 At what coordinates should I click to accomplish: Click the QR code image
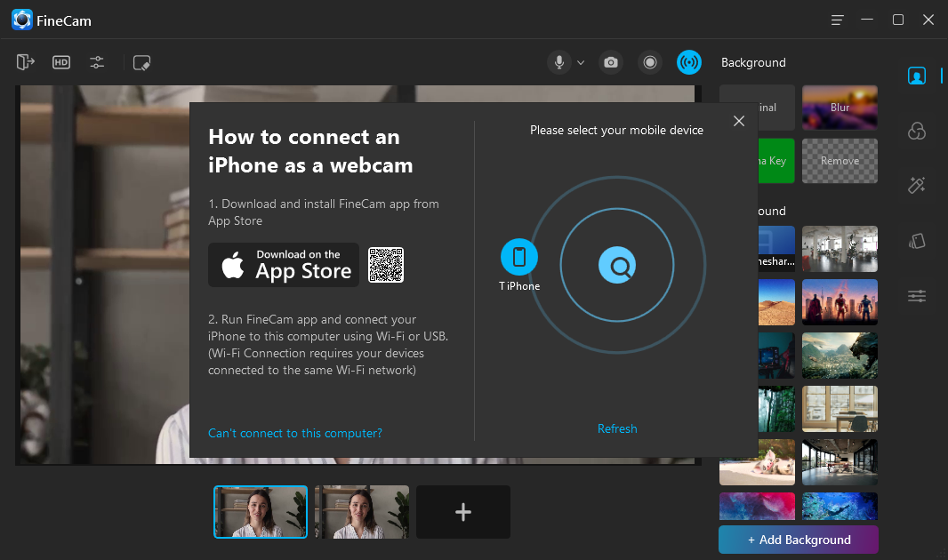coord(386,265)
